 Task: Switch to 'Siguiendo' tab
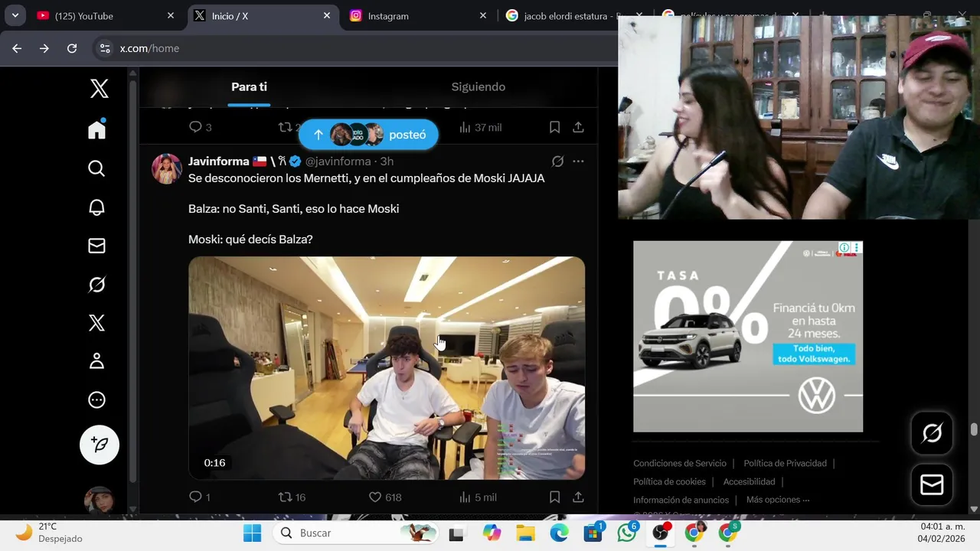[x=479, y=87]
